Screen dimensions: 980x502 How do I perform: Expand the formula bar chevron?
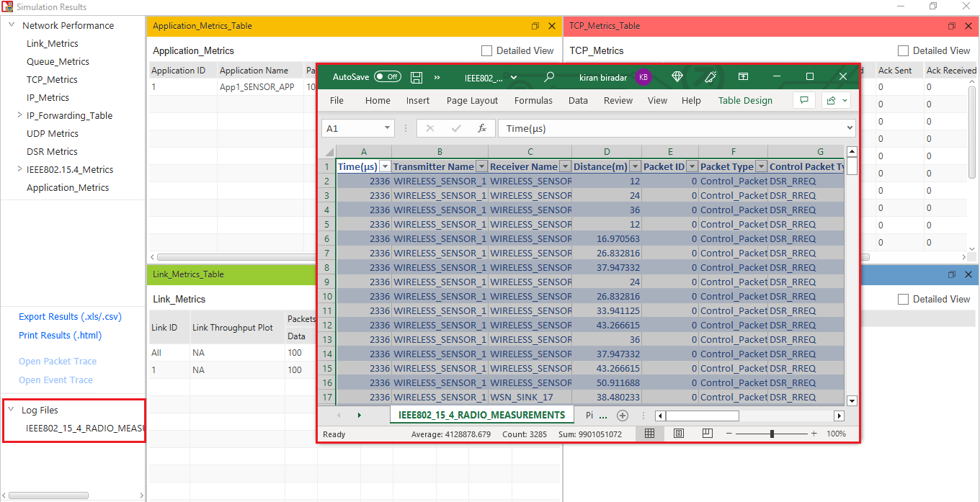click(849, 128)
